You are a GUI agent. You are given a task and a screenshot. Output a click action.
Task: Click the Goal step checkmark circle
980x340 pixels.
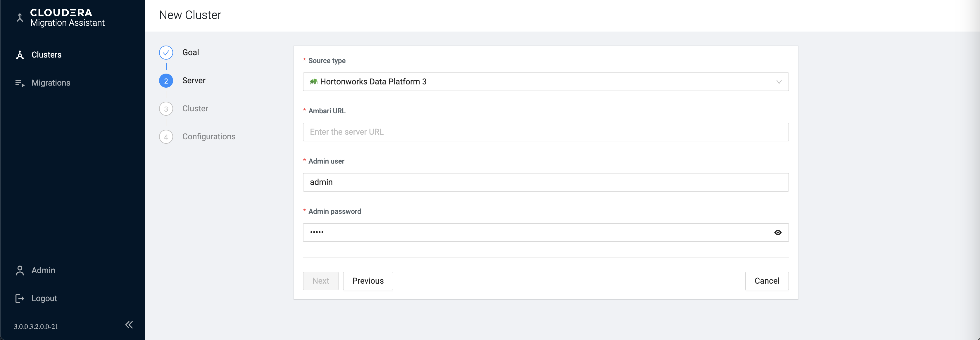pyautogui.click(x=166, y=53)
